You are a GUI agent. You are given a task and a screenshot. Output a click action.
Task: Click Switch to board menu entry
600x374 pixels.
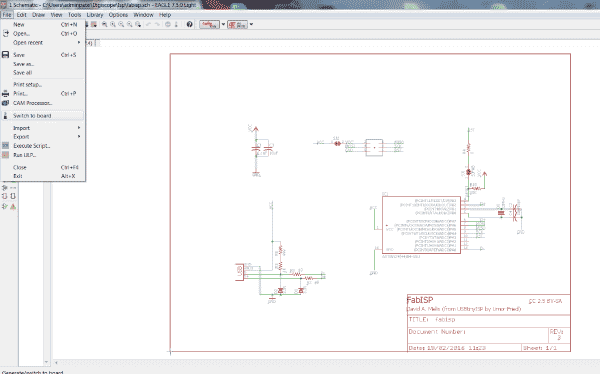pyautogui.click(x=42, y=116)
